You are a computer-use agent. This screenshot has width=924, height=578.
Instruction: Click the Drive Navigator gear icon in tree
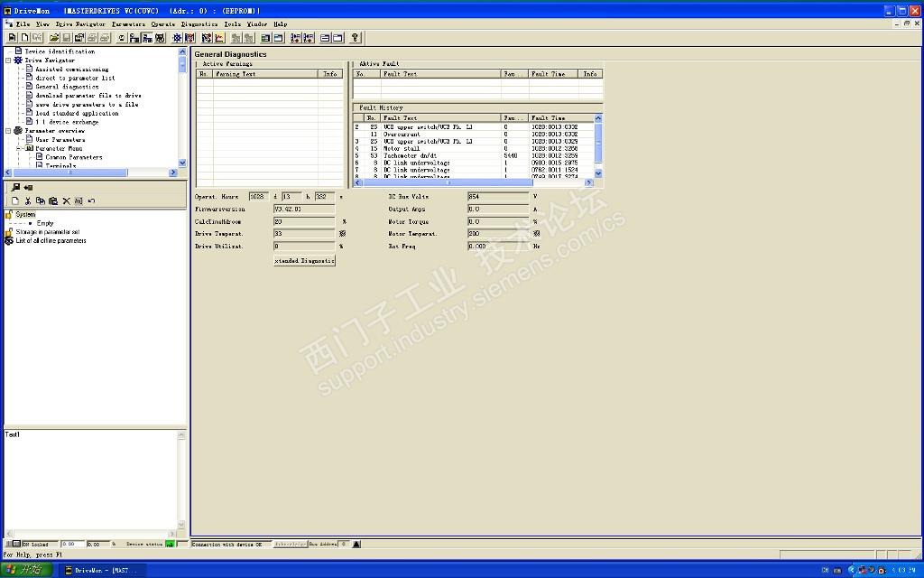(18, 61)
